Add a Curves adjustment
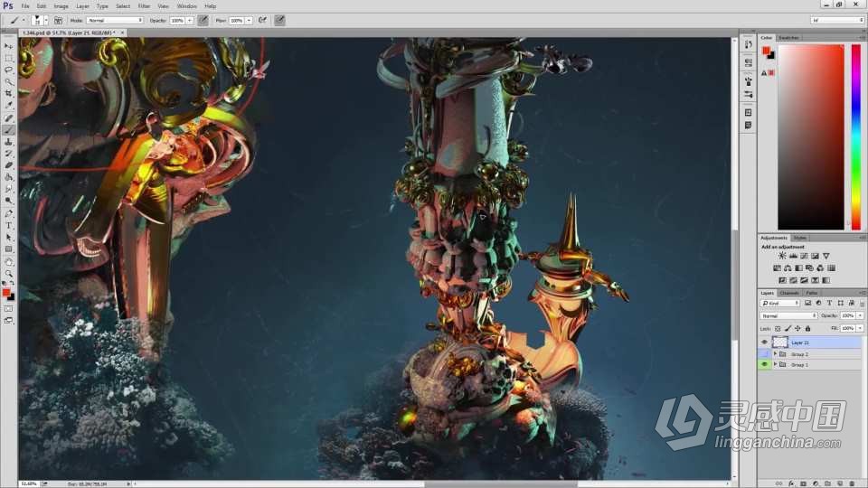This screenshot has width=868, height=488. (804, 256)
